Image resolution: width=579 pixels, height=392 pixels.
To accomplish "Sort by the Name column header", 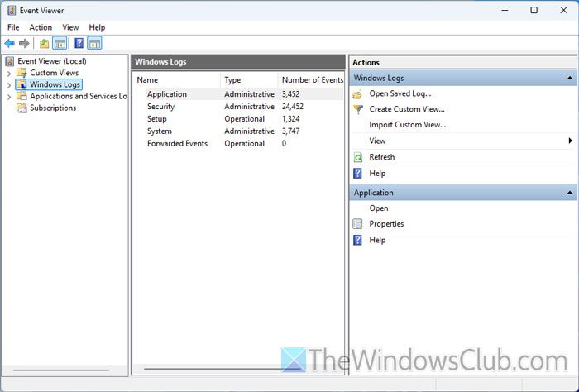I will 177,79.
